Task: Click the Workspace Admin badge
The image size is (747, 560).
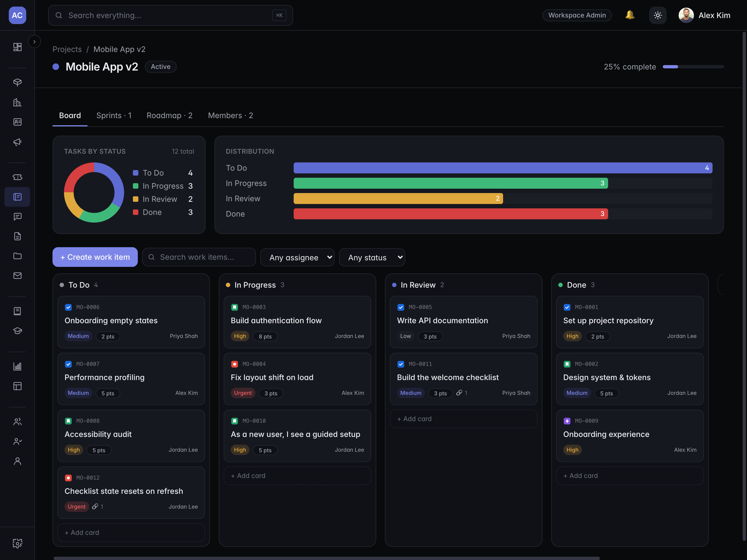Action: [x=577, y=15]
